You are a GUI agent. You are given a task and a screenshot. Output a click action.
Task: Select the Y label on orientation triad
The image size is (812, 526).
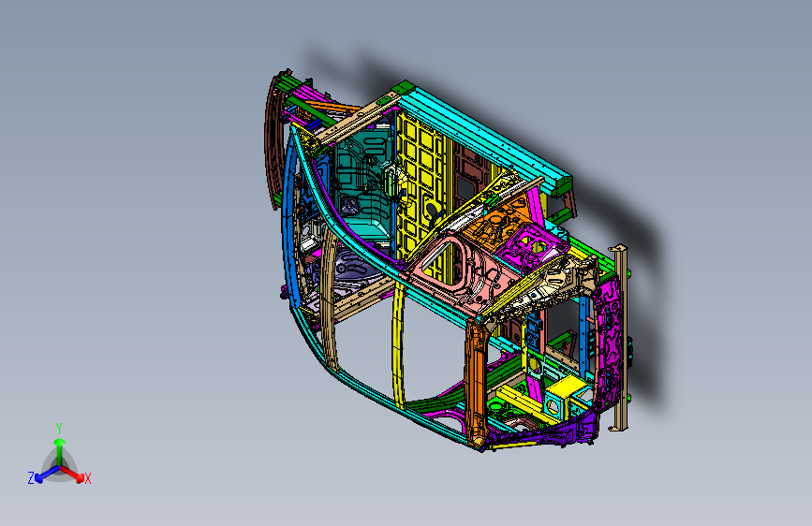click(x=59, y=429)
